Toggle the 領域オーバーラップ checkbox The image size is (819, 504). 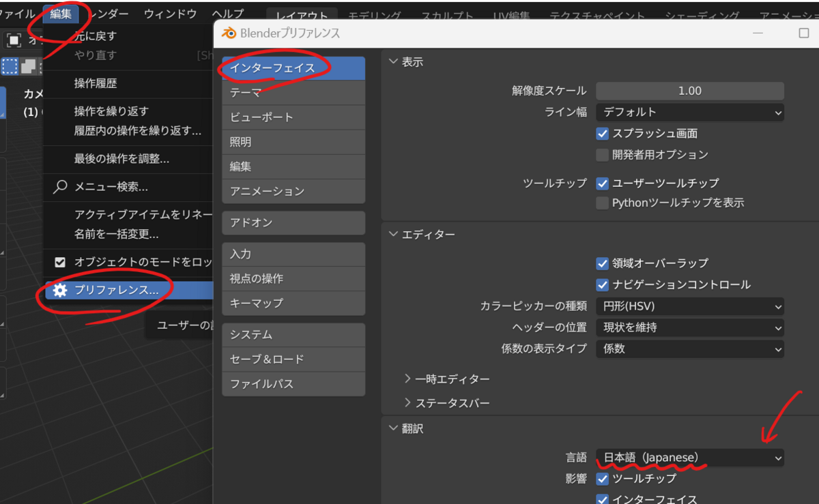click(x=602, y=263)
